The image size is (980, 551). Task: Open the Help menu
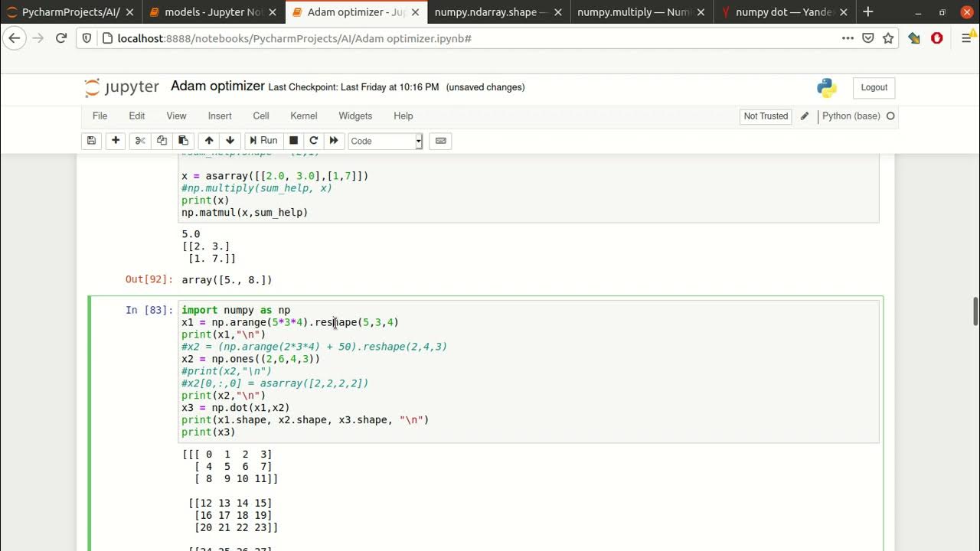point(403,116)
